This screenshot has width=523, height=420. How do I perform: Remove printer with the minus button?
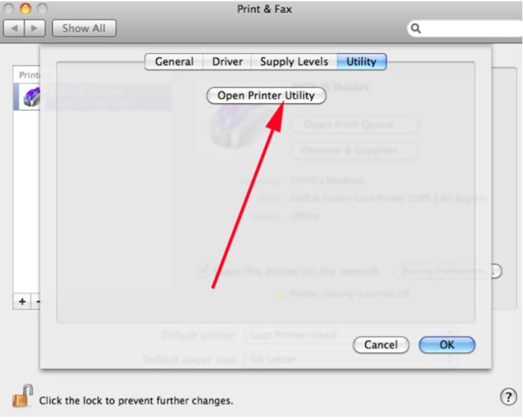[37, 302]
